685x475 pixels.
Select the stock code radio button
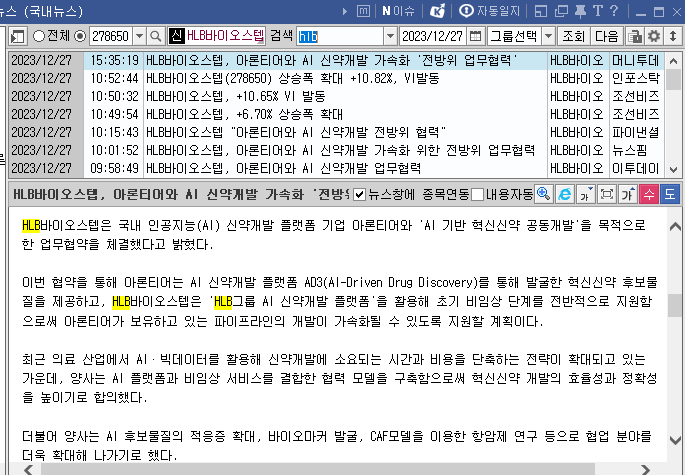coord(80,36)
